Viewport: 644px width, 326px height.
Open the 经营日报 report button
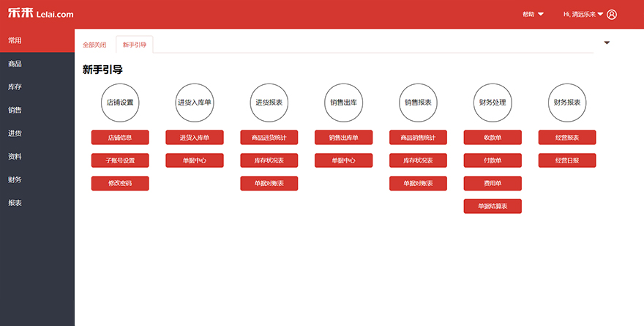pyautogui.click(x=567, y=160)
